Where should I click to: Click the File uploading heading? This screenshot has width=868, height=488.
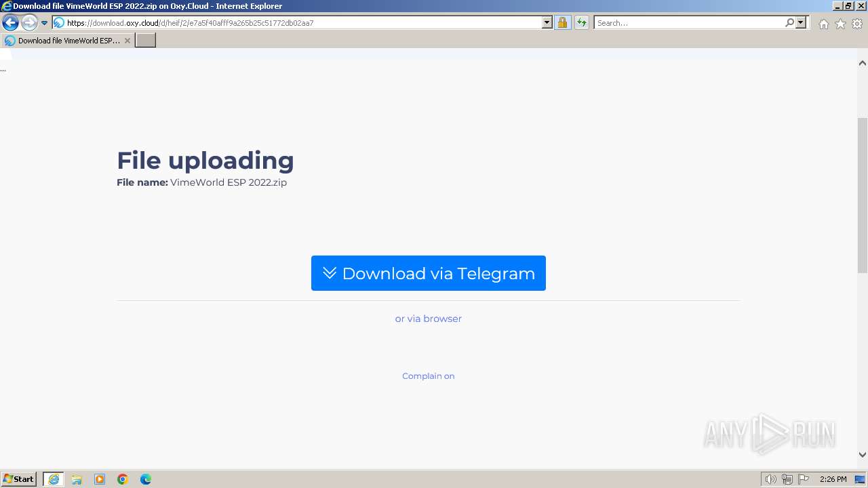pyautogui.click(x=205, y=161)
